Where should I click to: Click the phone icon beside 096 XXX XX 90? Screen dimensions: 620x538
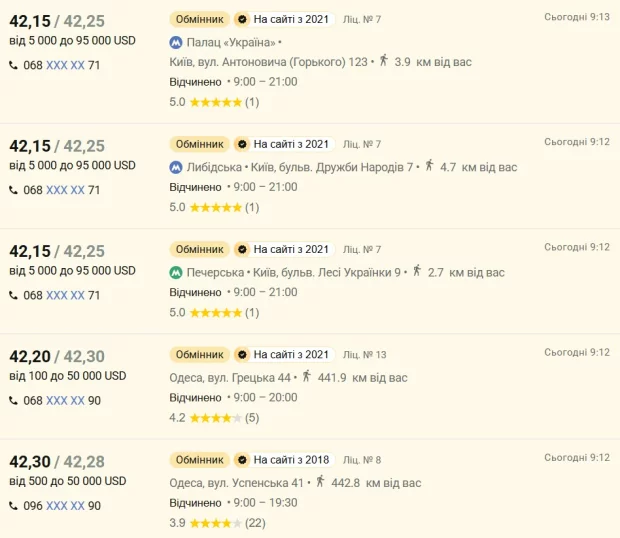click(x=14, y=506)
